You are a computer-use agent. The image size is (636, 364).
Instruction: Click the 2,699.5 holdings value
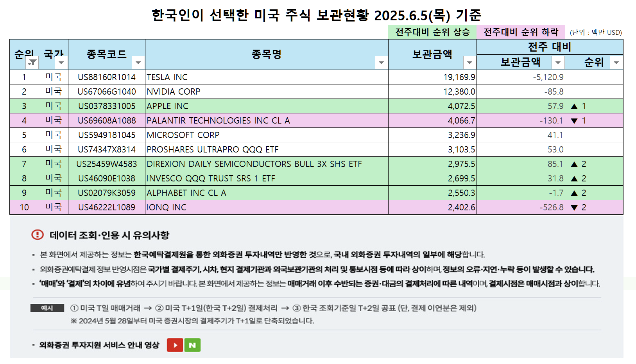pyautogui.click(x=461, y=179)
